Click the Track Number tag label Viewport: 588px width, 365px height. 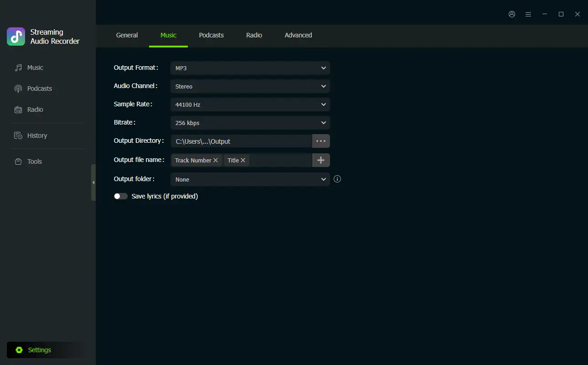click(x=193, y=160)
